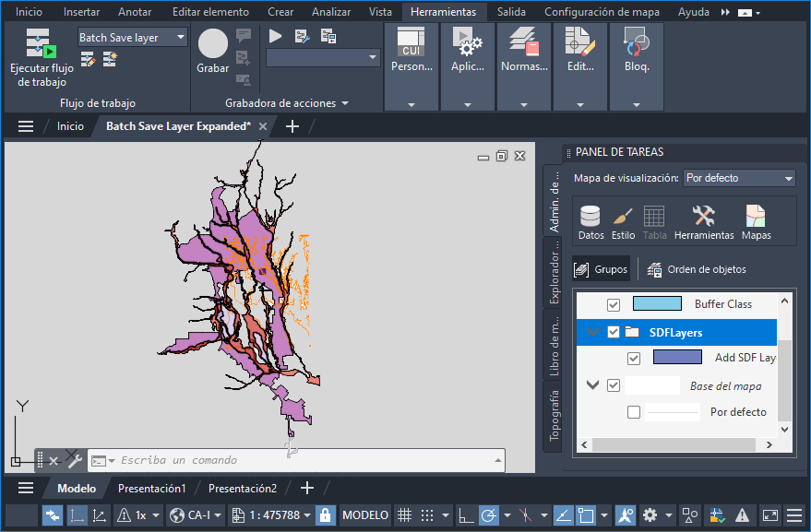Click the Orden de objetos button
This screenshot has width=811, height=532.
pyautogui.click(x=697, y=269)
